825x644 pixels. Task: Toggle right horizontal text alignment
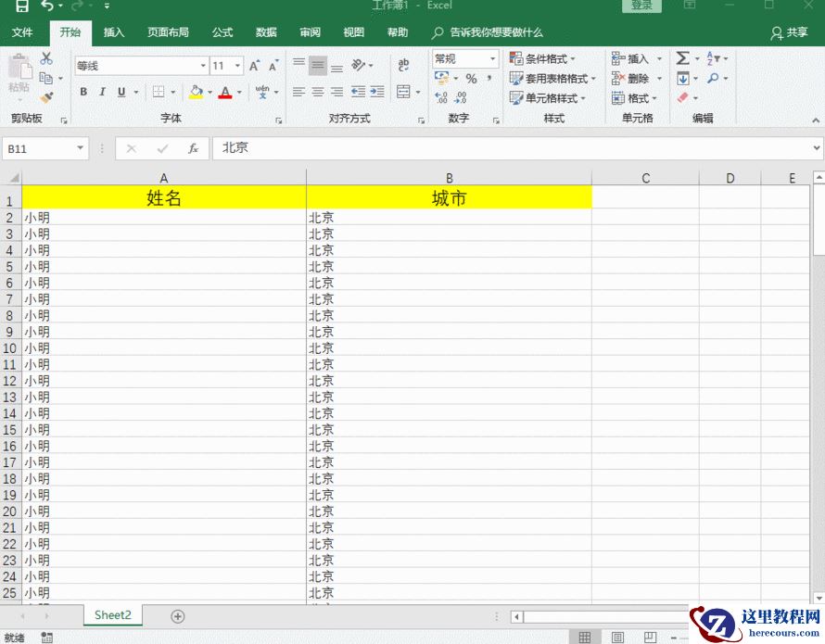click(x=336, y=92)
